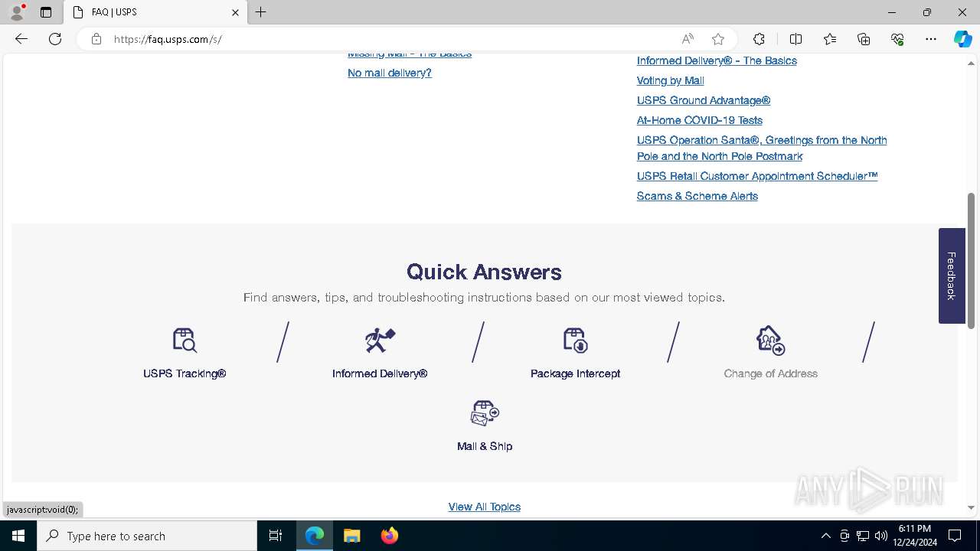Open the browser profile avatar
This screenshot has width=980, height=551.
click(x=17, y=12)
